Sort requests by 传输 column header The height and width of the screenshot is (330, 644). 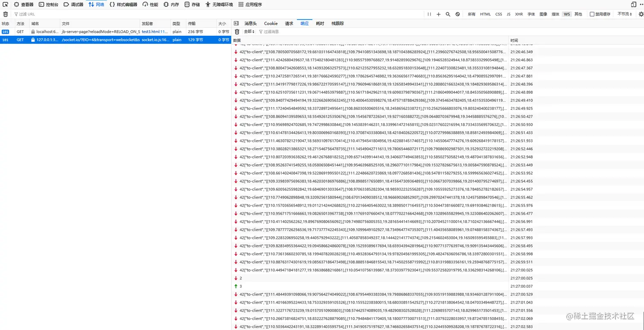click(x=201, y=23)
